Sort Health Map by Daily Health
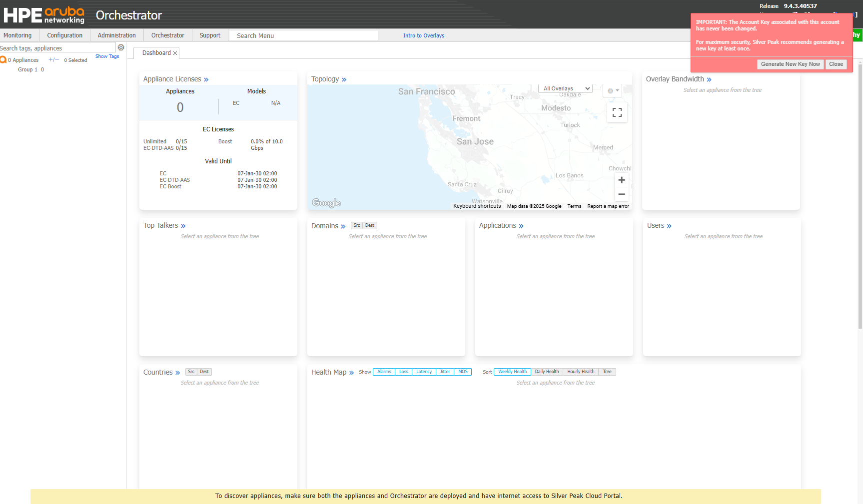This screenshot has height=504, width=863. (547, 372)
